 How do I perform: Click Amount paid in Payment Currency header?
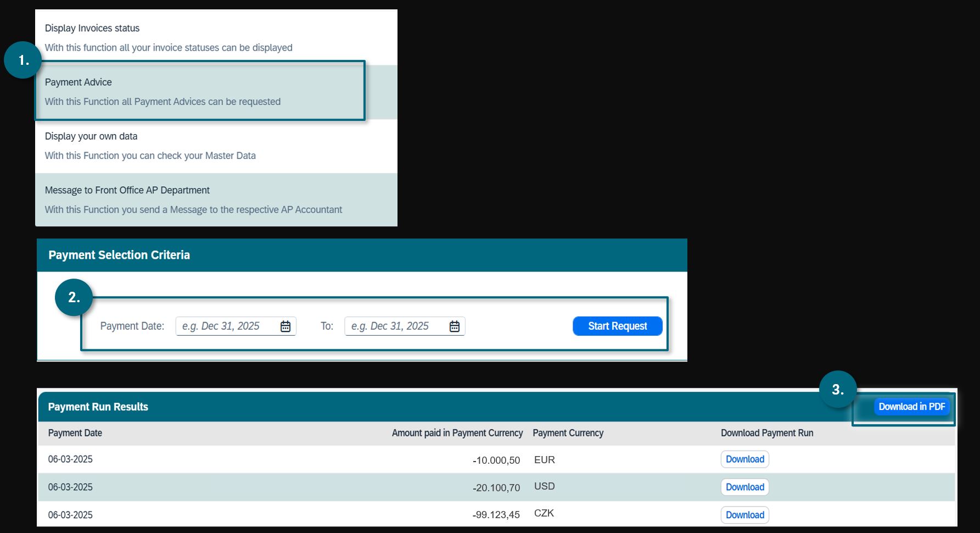click(457, 433)
